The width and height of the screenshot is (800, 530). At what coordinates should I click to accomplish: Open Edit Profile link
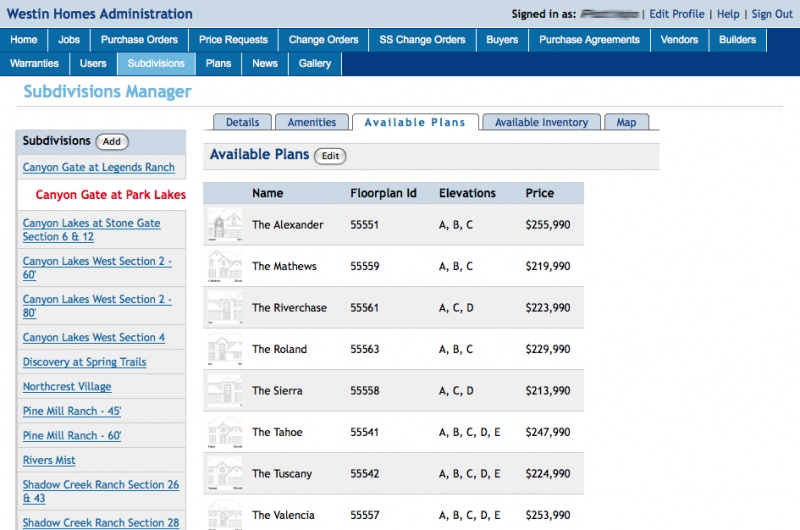[x=677, y=14]
